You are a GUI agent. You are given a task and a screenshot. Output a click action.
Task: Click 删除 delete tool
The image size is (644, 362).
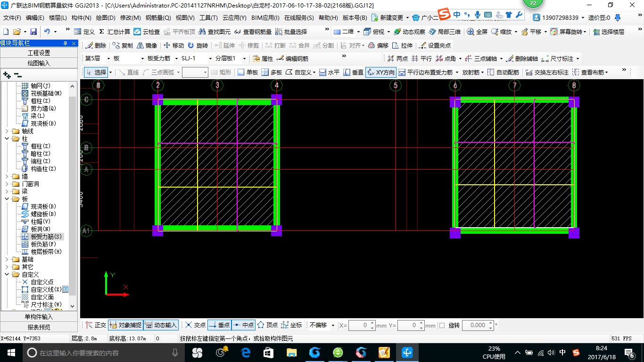click(96, 46)
